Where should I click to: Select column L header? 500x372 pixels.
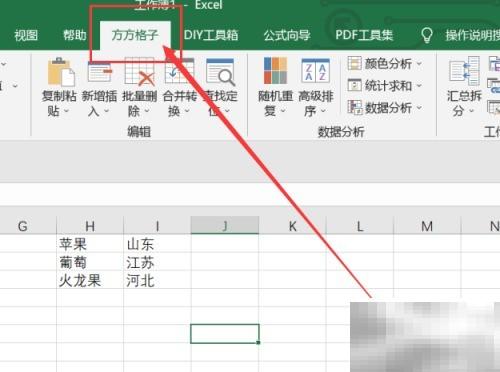click(x=360, y=226)
